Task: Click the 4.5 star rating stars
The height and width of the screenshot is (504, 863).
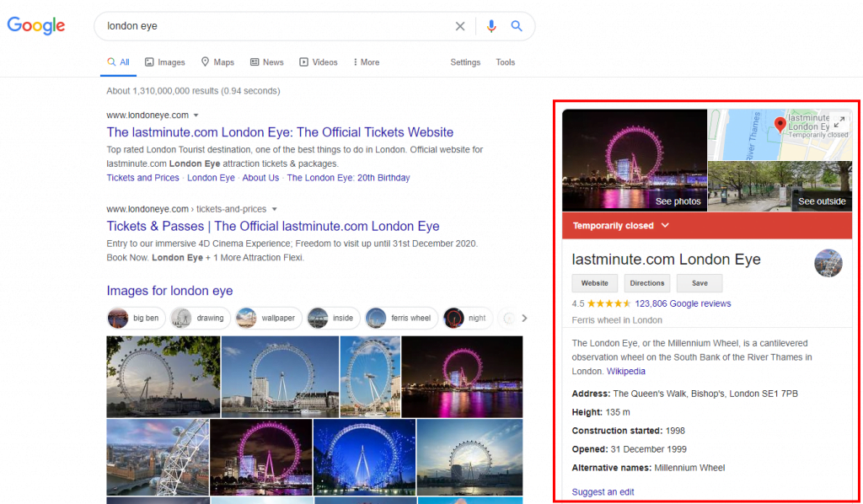Action: pos(608,303)
